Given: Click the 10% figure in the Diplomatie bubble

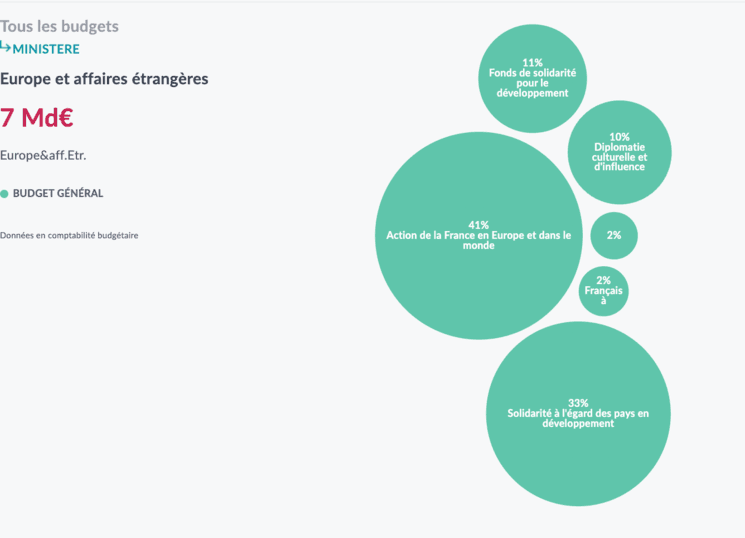Looking at the screenshot, I should 619,137.
